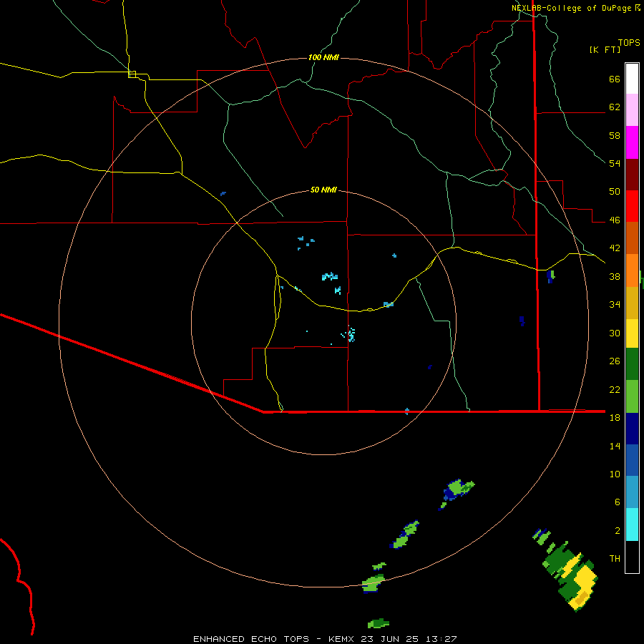Viewport: 644px width, 644px height.
Task: Click the TH threshold label on the legend
Action: coord(615,559)
